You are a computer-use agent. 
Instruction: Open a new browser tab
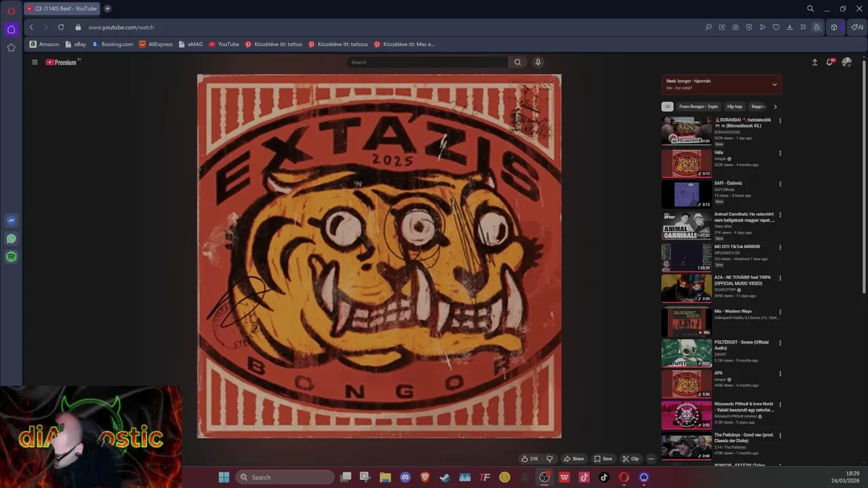[107, 9]
